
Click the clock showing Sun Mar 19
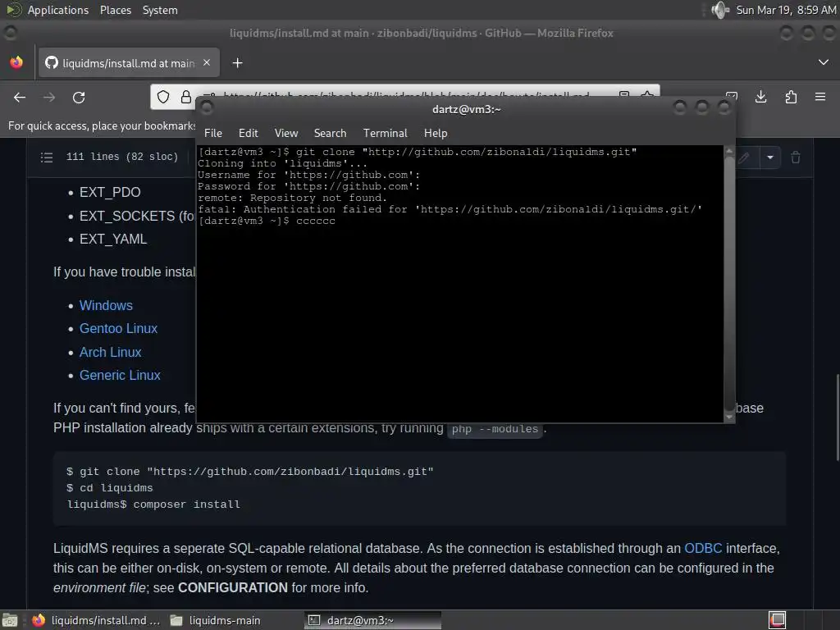(x=786, y=10)
